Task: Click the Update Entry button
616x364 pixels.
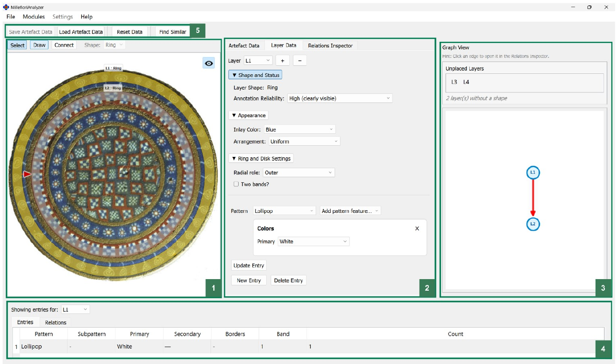Action: tap(249, 265)
